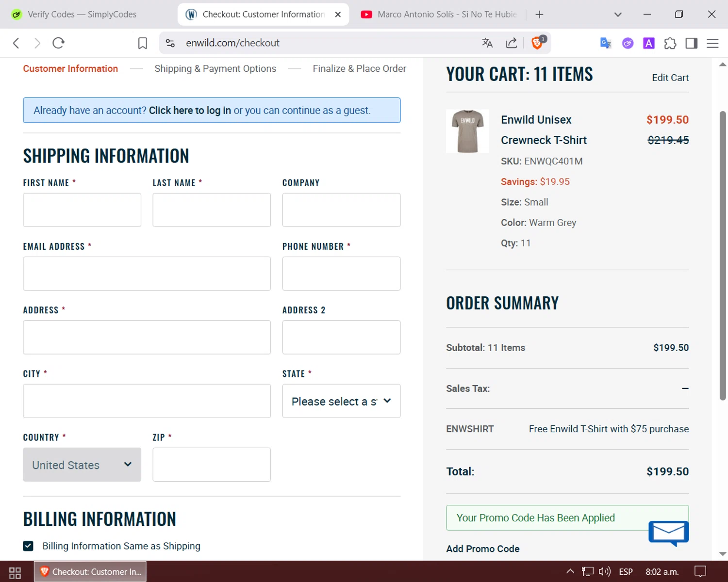Focus the Zip field

pos(212,465)
